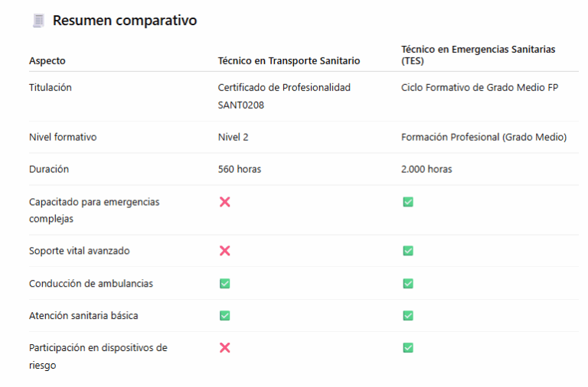
Task: Click green check for Atención sanitaria básica, Transporte Sanitario
Action: pyautogui.click(x=224, y=316)
